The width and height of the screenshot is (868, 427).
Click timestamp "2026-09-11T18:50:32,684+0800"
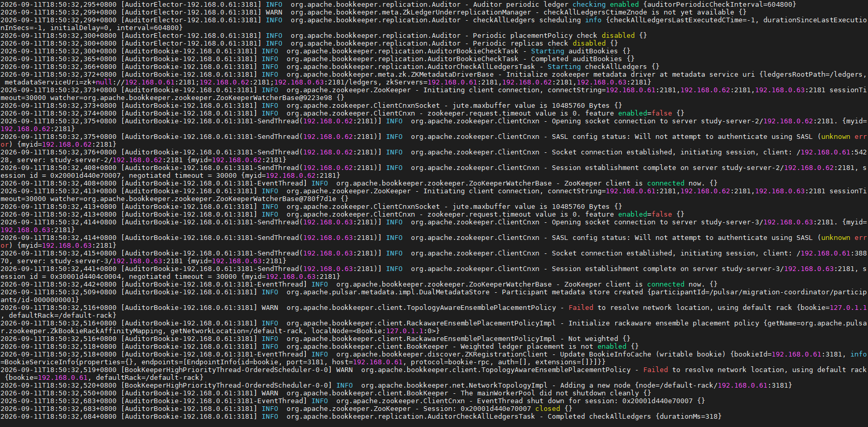tap(59, 417)
